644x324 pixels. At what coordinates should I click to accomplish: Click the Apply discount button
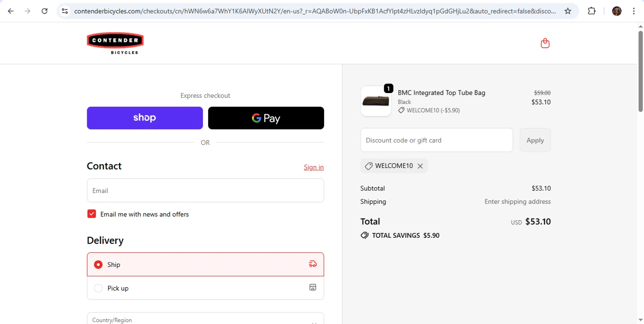pyautogui.click(x=535, y=140)
